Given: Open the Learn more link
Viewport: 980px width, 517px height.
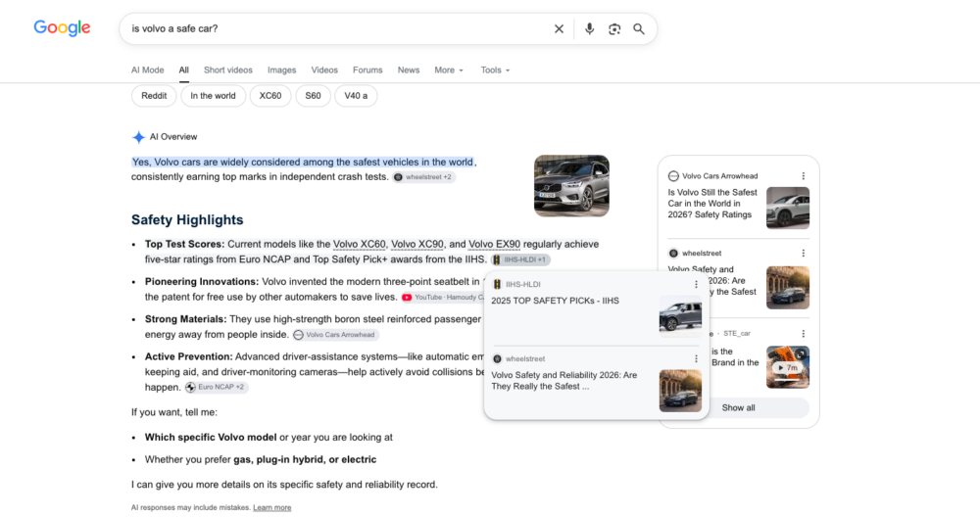Looking at the screenshot, I should pyautogui.click(x=271, y=507).
